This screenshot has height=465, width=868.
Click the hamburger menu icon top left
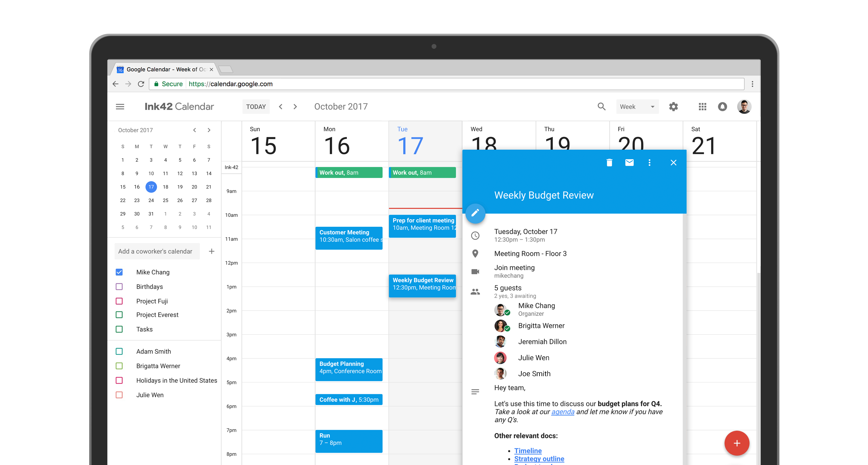123,107
